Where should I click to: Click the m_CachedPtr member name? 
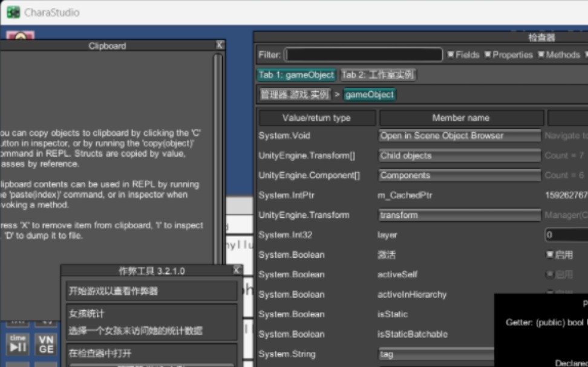405,195
